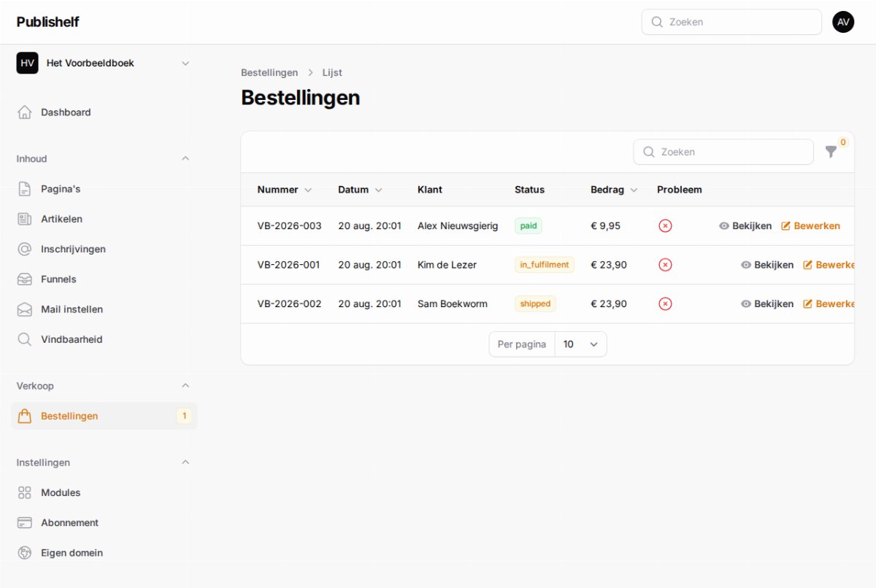The width and height of the screenshot is (876, 588).
Task: Click the Modules grid icon
Action: (x=25, y=492)
